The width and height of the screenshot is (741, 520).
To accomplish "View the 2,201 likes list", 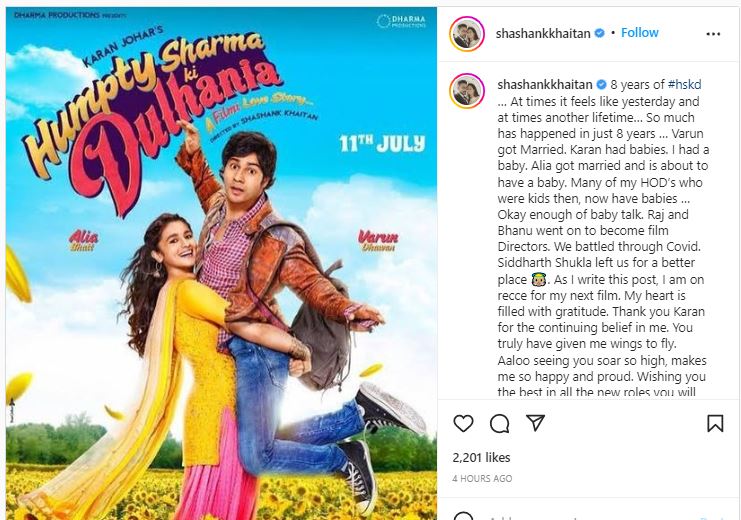I will coord(481,458).
